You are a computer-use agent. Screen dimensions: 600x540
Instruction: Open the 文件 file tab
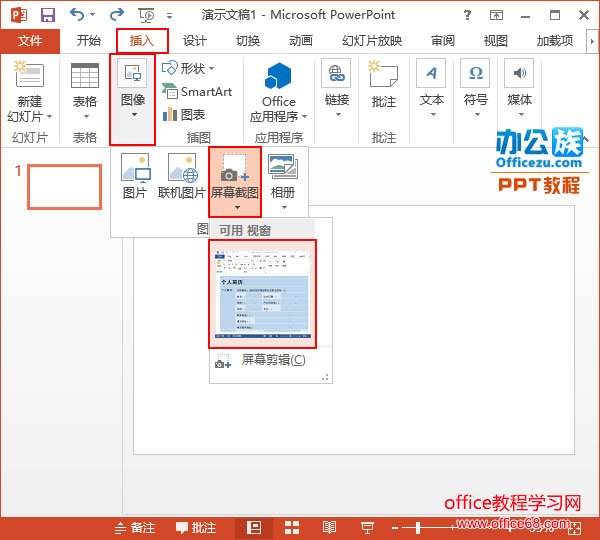pyautogui.click(x=30, y=41)
